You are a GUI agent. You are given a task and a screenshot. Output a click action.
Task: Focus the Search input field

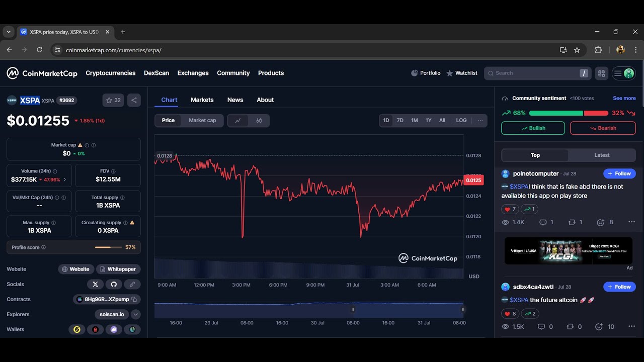pos(538,73)
